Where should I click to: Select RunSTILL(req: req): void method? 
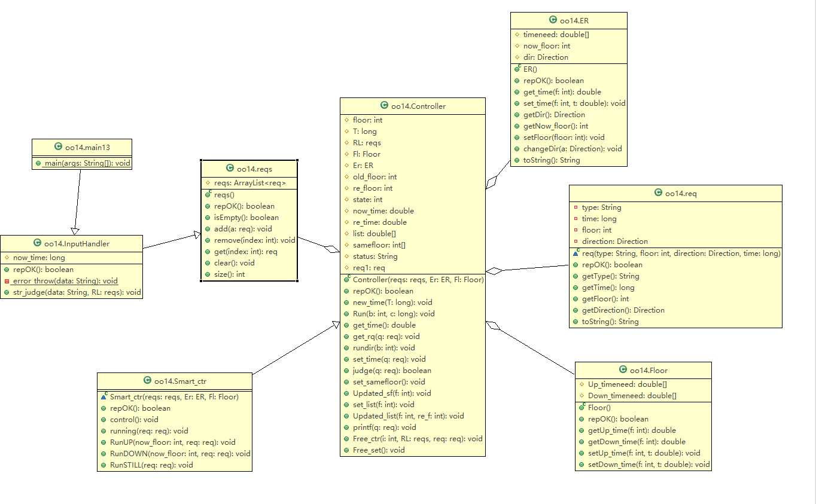[x=151, y=465]
